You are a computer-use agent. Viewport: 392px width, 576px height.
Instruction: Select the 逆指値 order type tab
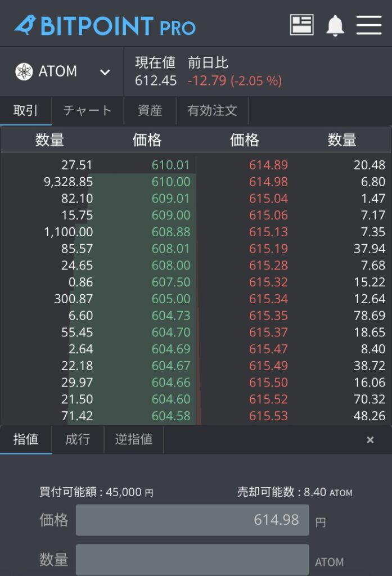pyautogui.click(x=134, y=439)
